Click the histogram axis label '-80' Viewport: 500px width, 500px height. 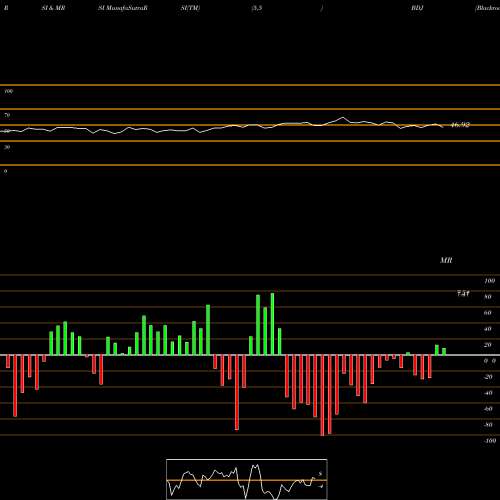pos(488,425)
